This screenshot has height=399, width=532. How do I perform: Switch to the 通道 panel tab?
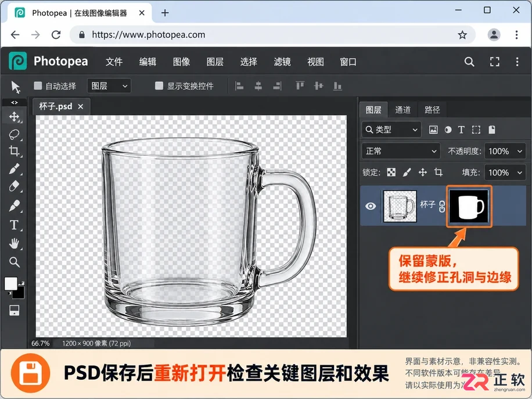point(402,110)
